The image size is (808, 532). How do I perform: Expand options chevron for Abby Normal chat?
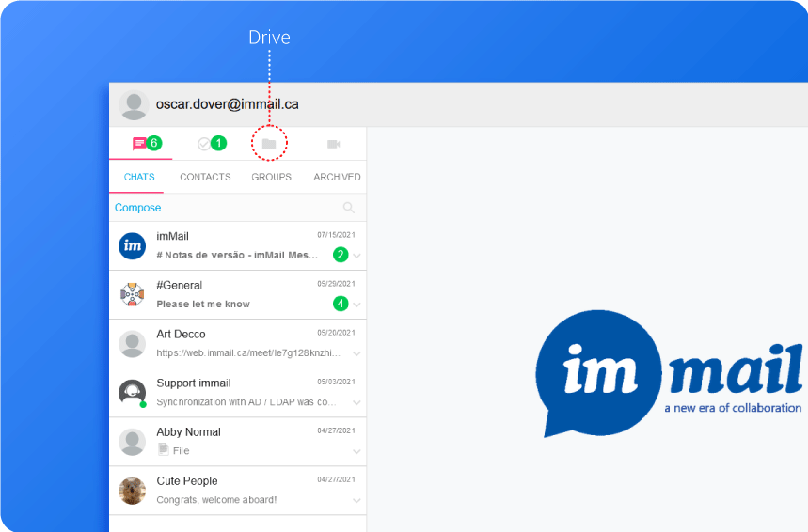[x=356, y=451]
